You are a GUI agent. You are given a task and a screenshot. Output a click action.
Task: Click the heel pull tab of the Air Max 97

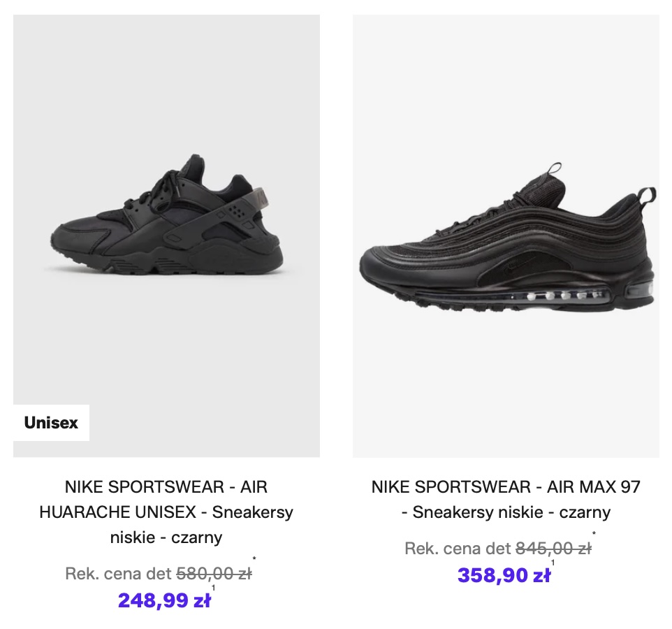tap(649, 198)
